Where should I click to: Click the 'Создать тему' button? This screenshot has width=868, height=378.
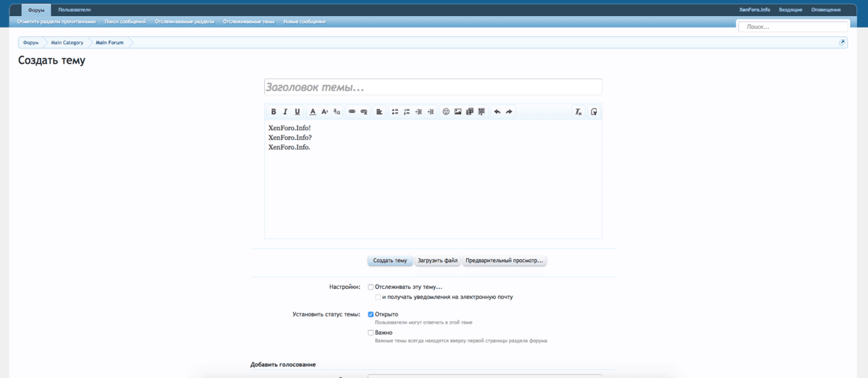pos(390,261)
